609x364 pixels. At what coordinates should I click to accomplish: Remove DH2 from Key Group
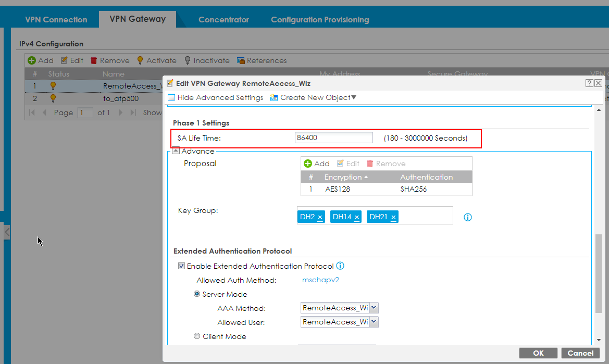320,217
